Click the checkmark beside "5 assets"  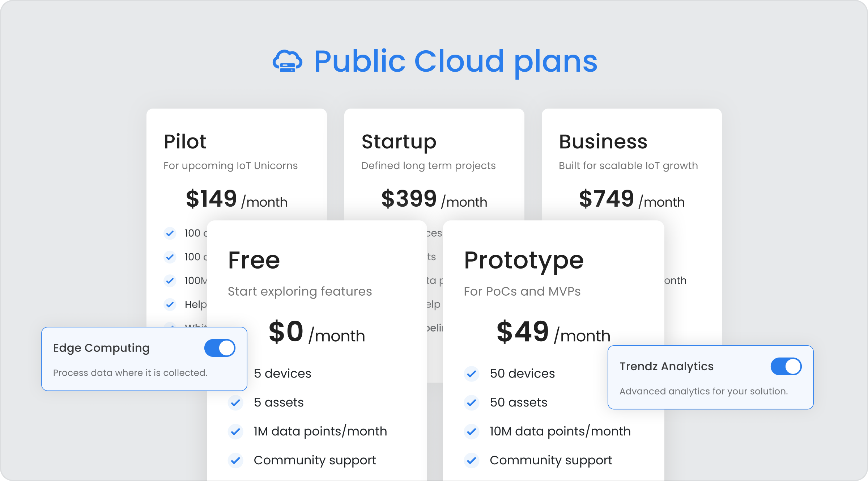pos(235,402)
